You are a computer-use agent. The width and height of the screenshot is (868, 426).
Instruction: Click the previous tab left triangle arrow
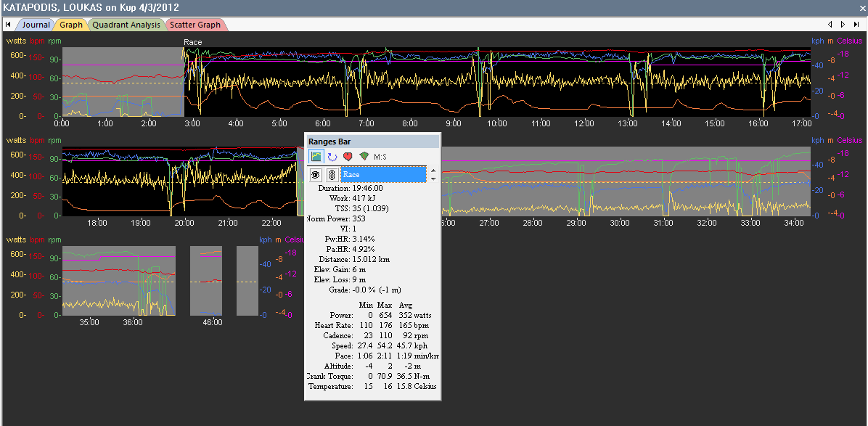(x=831, y=25)
